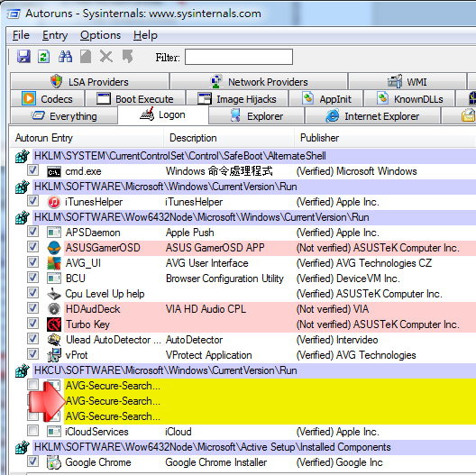
Task: Click the Filter text field
Action: point(239,57)
